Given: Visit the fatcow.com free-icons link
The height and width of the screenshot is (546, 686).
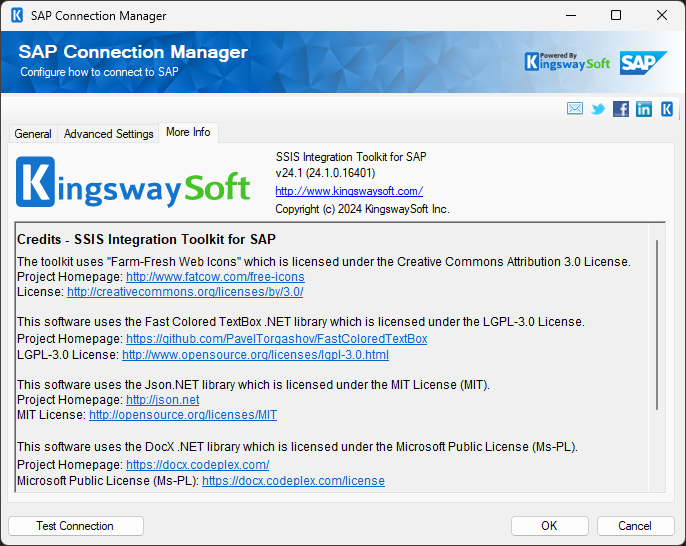Looking at the screenshot, I should pos(215,277).
